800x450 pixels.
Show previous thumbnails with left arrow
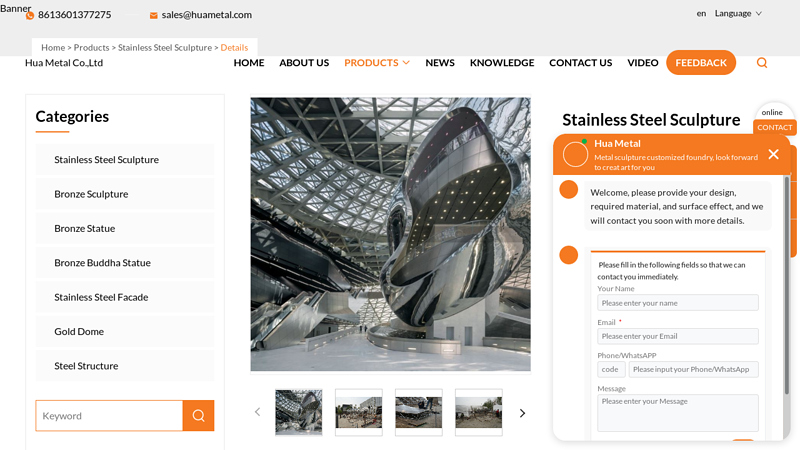tap(257, 412)
